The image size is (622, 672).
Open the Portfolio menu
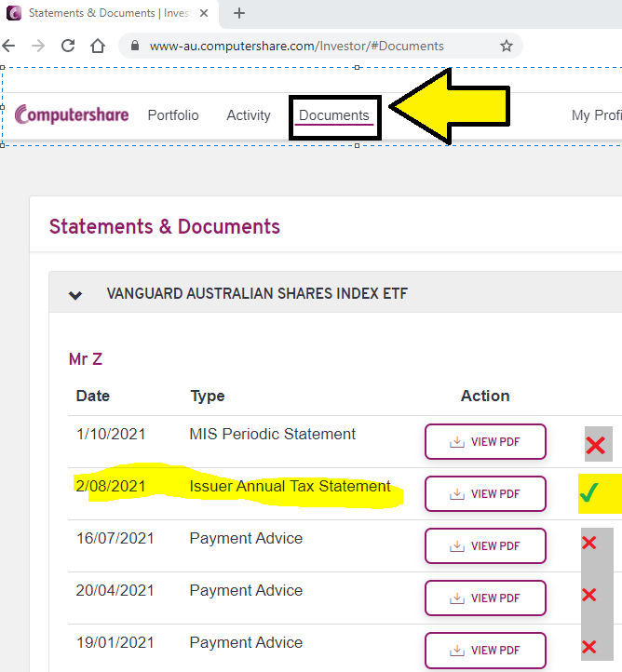173,115
